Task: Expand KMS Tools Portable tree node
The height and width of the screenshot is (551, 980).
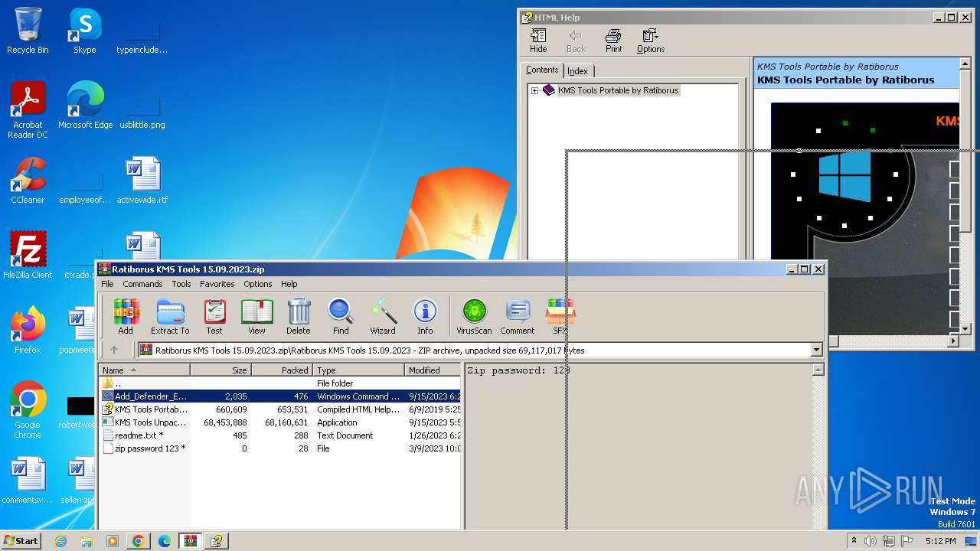Action: [x=534, y=90]
